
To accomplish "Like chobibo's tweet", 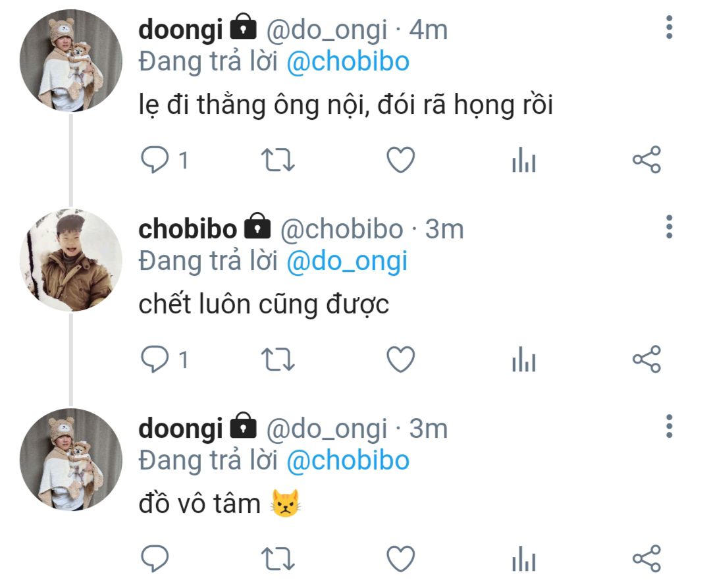I will coord(400,360).
